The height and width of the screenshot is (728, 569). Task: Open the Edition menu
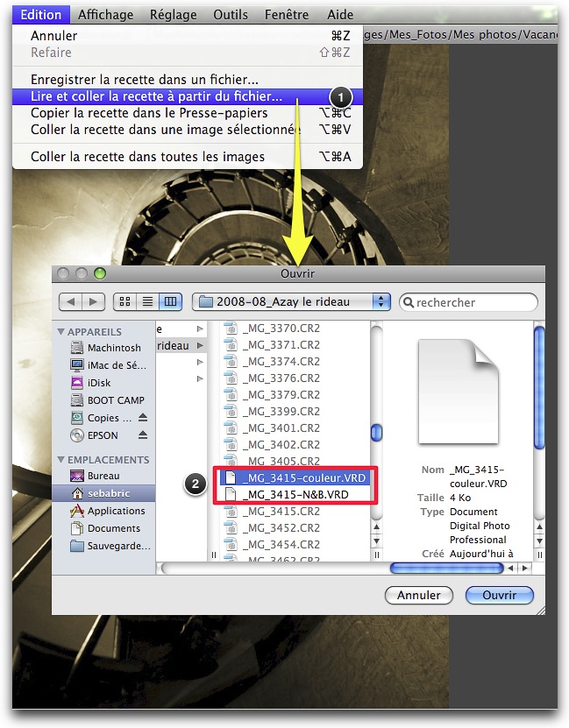[x=41, y=14]
